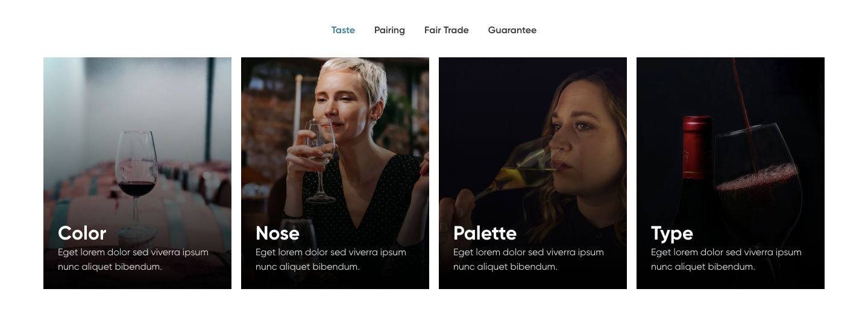
Task: Open the Pairing tab
Action: pos(389,30)
